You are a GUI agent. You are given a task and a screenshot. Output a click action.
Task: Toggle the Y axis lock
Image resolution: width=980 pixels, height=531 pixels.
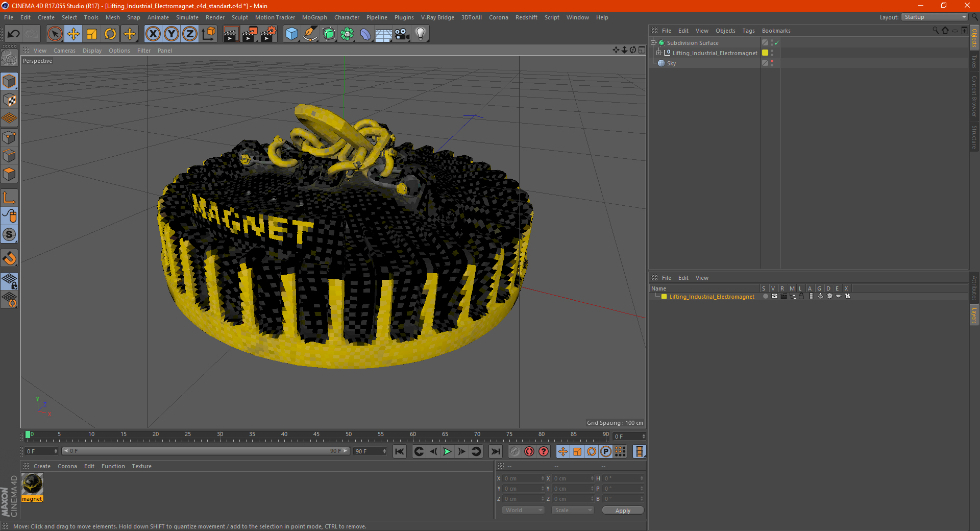pos(171,34)
